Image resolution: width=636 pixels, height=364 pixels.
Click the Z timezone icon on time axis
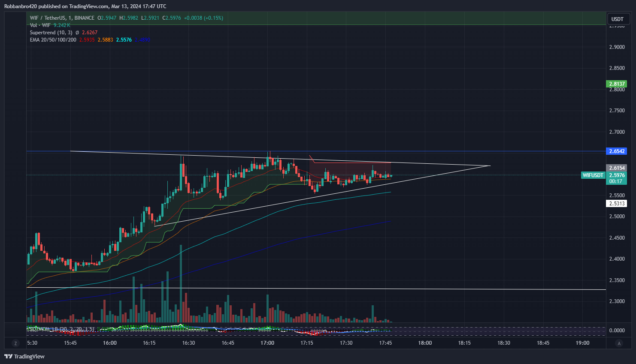(15, 343)
